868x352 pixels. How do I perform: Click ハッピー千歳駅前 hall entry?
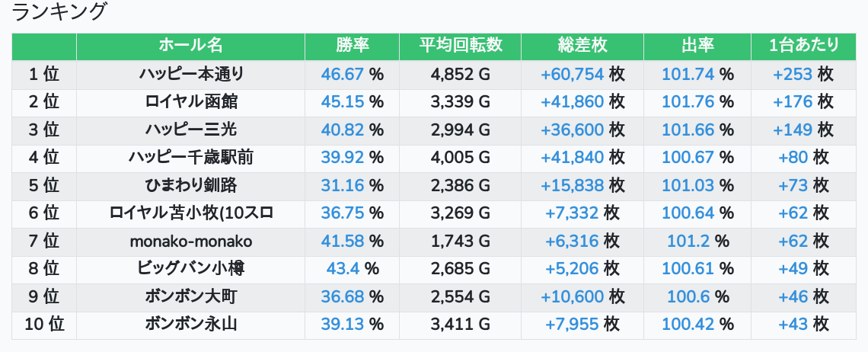click(x=191, y=158)
